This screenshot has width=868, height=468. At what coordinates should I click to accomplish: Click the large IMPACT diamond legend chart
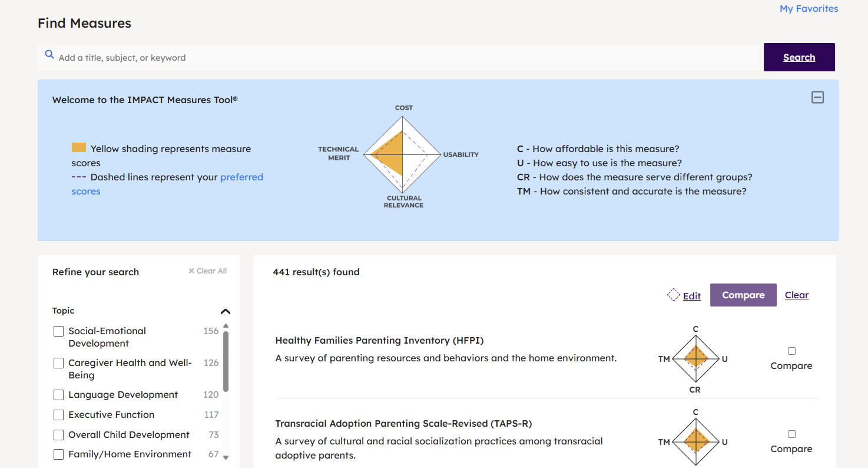(403, 155)
